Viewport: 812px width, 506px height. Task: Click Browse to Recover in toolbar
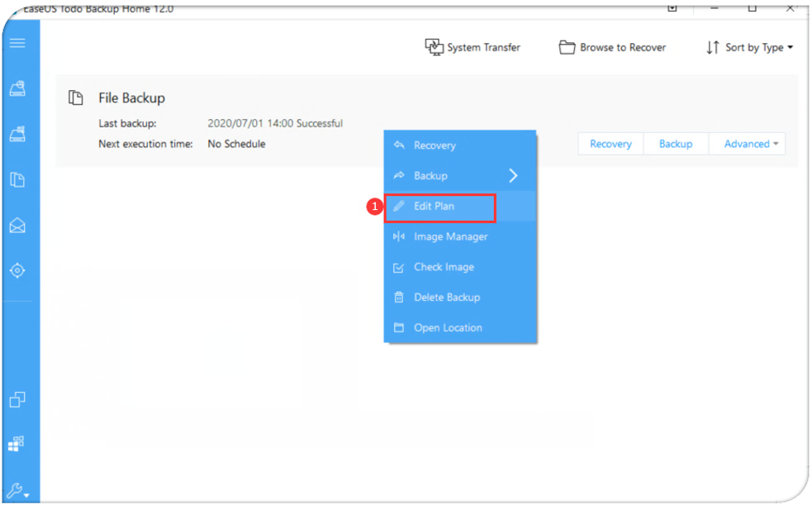(x=612, y=47)
